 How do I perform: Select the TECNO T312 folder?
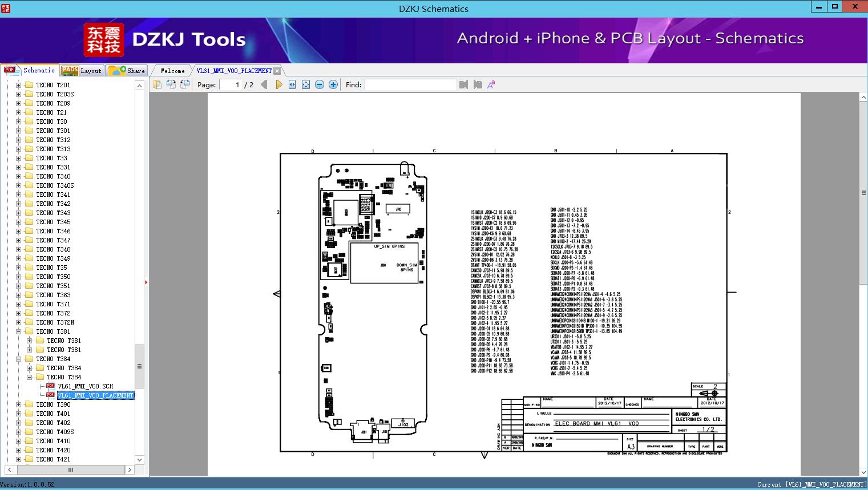53,140
